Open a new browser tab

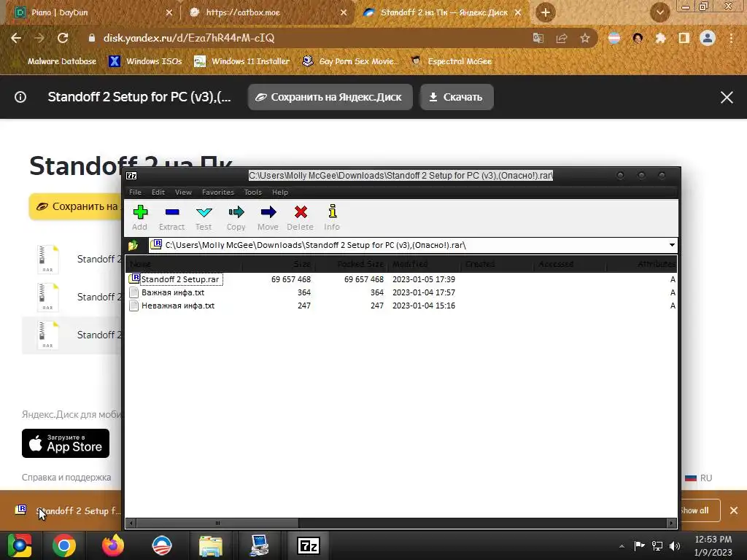tap(546, 12)
